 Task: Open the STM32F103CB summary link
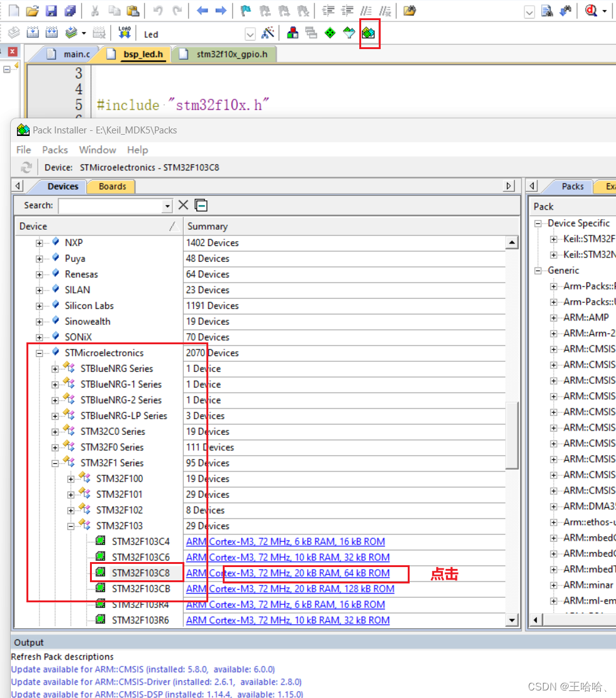pyautogui.click(x=290, y=589)
